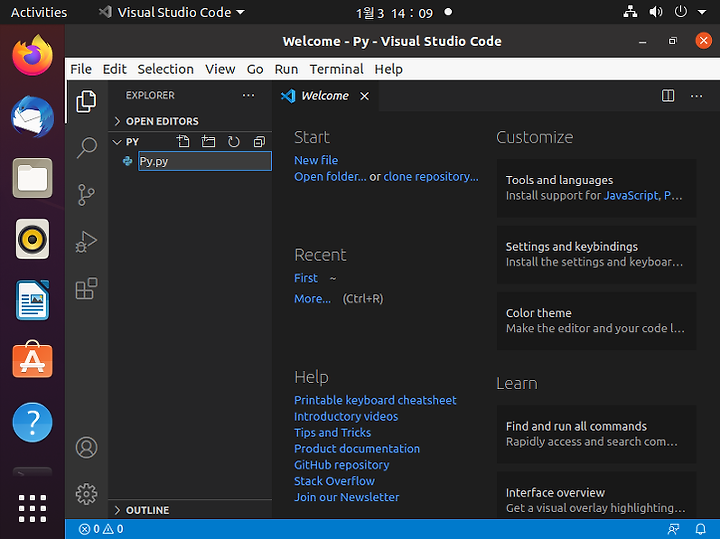Click the Activities button in top bar
The height and width of the screenshot is (539, 720).
click(x=39, y=12)
